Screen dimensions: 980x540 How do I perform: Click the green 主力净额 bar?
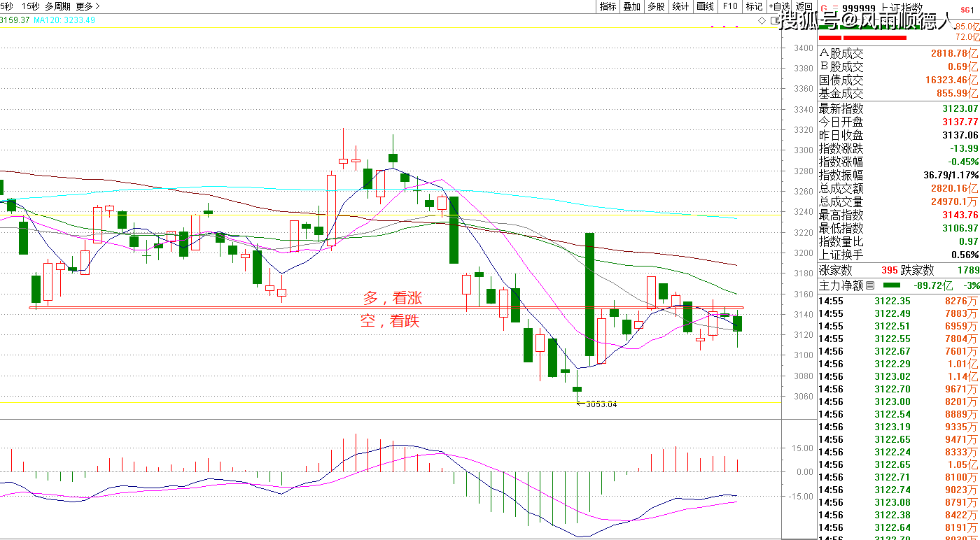(x=892, y=285)
